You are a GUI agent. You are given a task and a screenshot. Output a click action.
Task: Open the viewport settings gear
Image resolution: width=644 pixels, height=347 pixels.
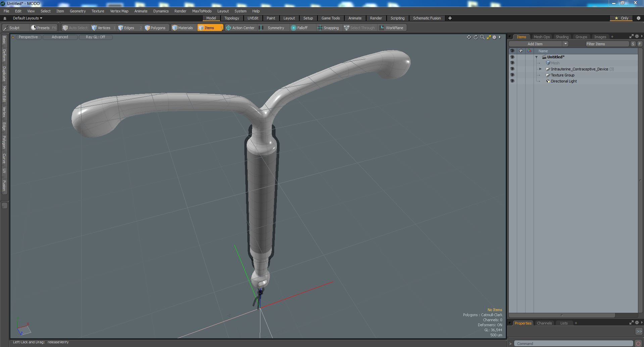tap(494, 37)
